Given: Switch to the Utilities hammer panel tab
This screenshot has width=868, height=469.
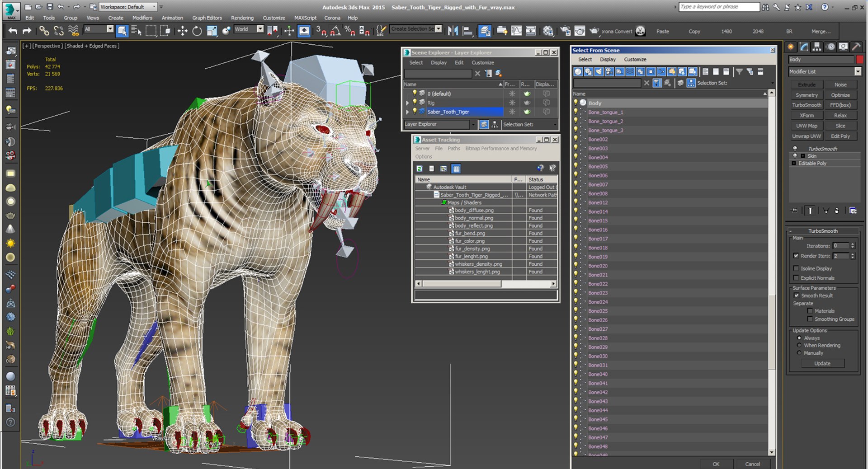Looking at the screenshot, I should pyautogui.click(x=856, y=47).
